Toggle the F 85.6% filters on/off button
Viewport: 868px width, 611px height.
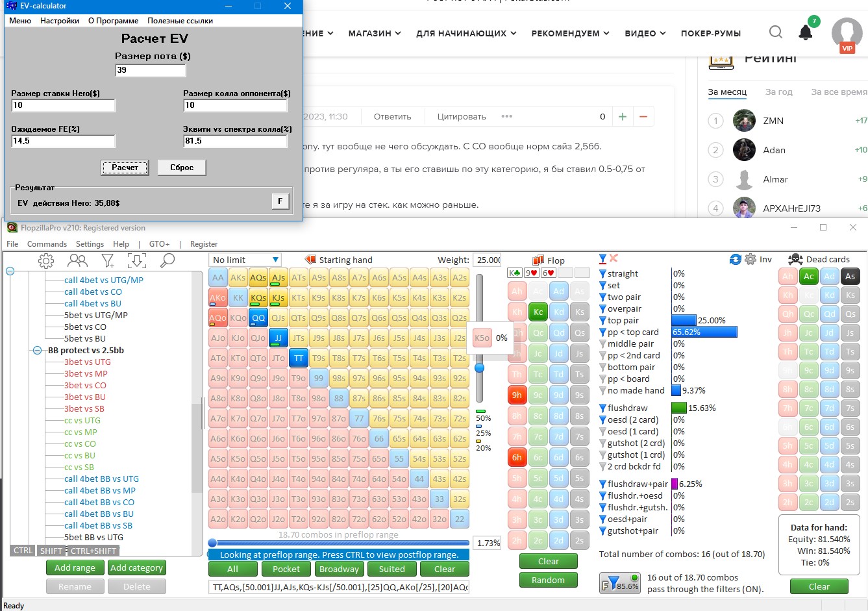click(x=619, y=582)
